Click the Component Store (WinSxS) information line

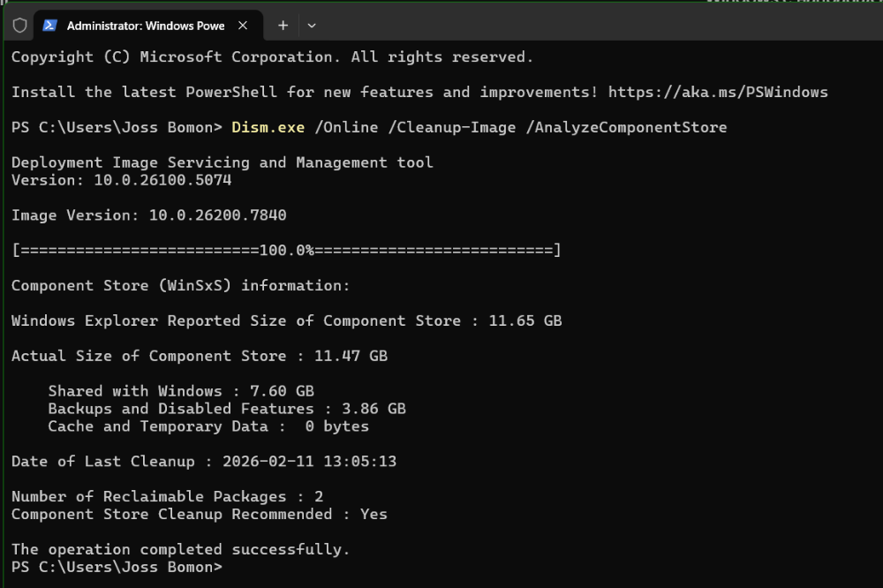pyautogui.click(x=181, y=285)
